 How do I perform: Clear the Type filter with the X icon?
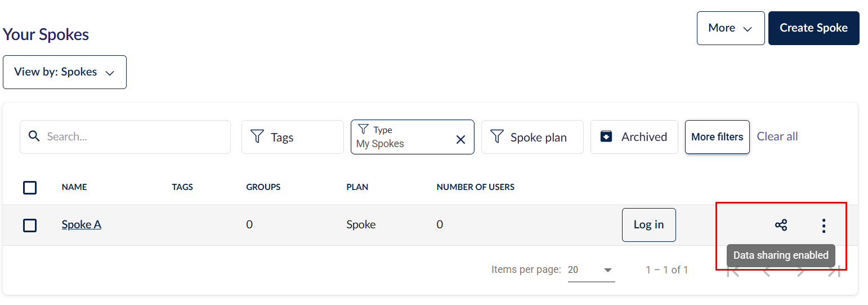(460, 139)
